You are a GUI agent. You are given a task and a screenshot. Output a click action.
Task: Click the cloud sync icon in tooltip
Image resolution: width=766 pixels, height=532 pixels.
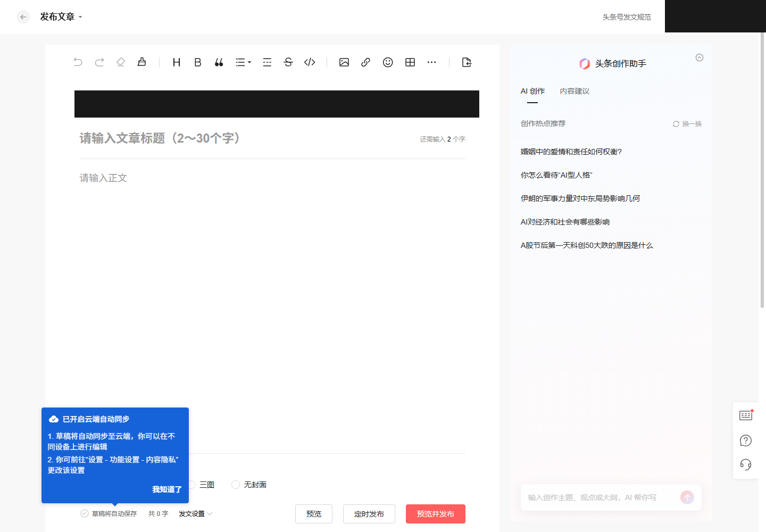click(54, 419)
